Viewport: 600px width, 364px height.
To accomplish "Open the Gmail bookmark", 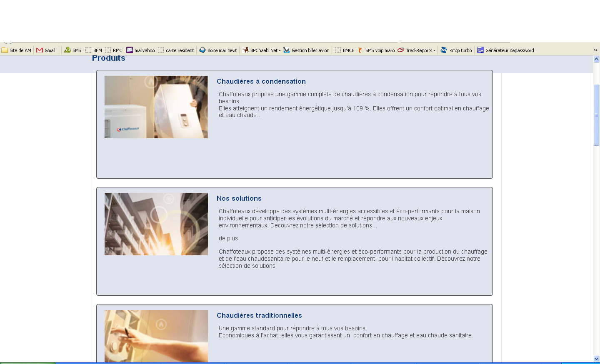I will tap(46, 50).
